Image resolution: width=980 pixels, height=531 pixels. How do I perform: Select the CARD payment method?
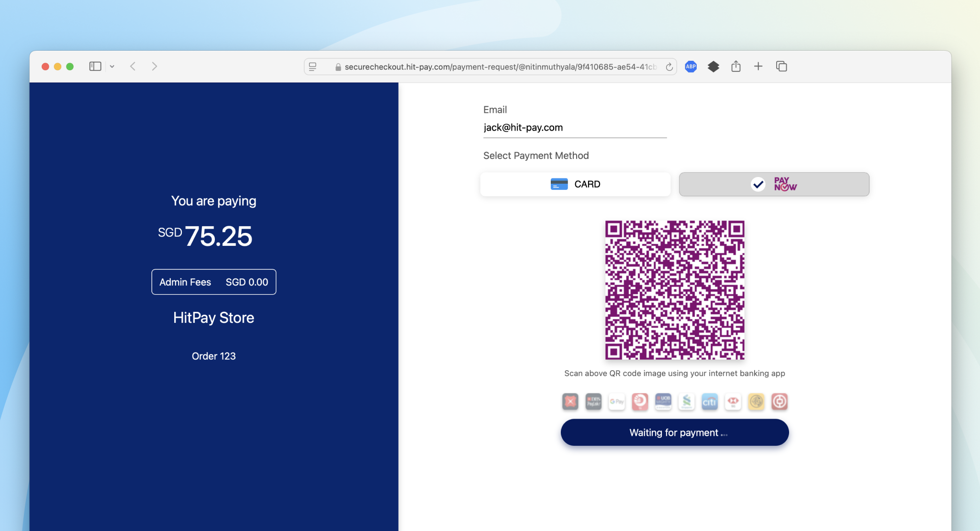pos(575,184)
